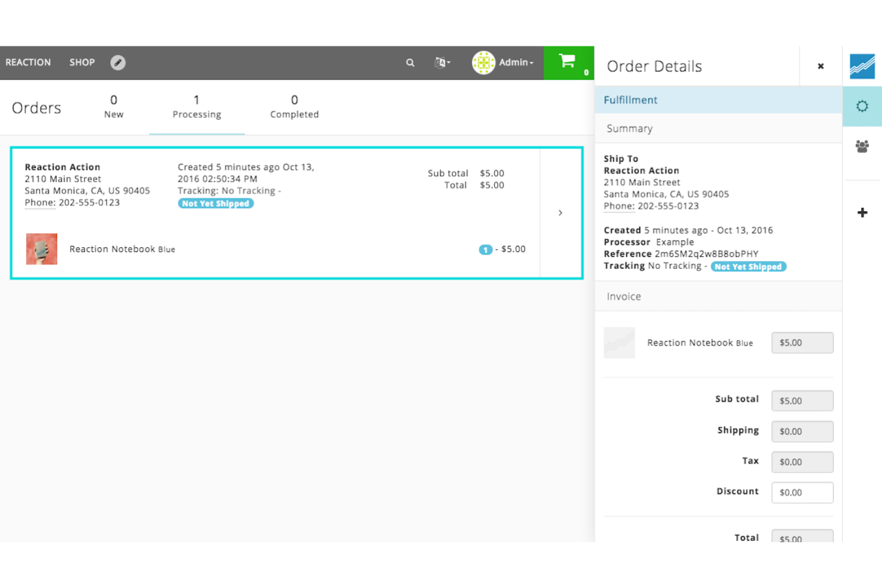The image size is (882, 588).
Task: Click the Admin avatar image
Action: point(483,63)
